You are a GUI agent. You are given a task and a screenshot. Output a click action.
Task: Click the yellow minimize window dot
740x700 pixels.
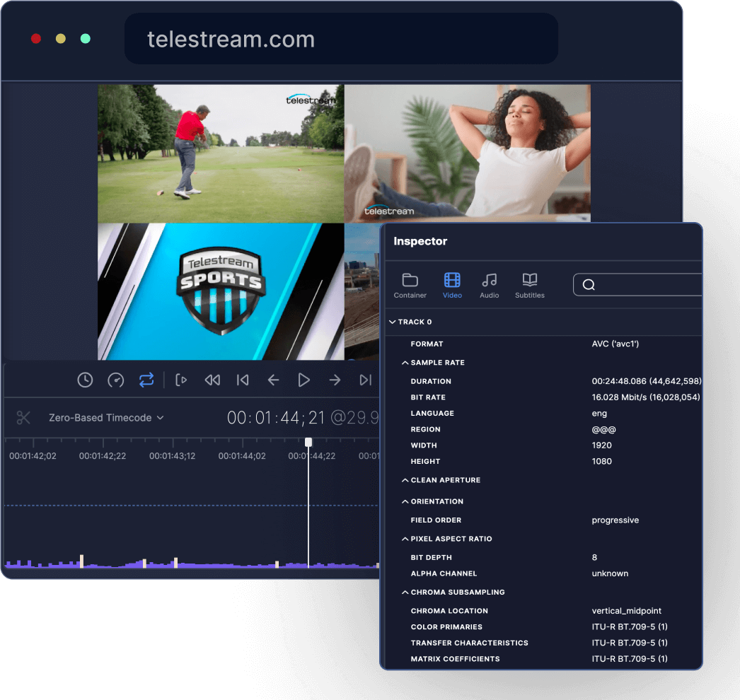[60, 39]
